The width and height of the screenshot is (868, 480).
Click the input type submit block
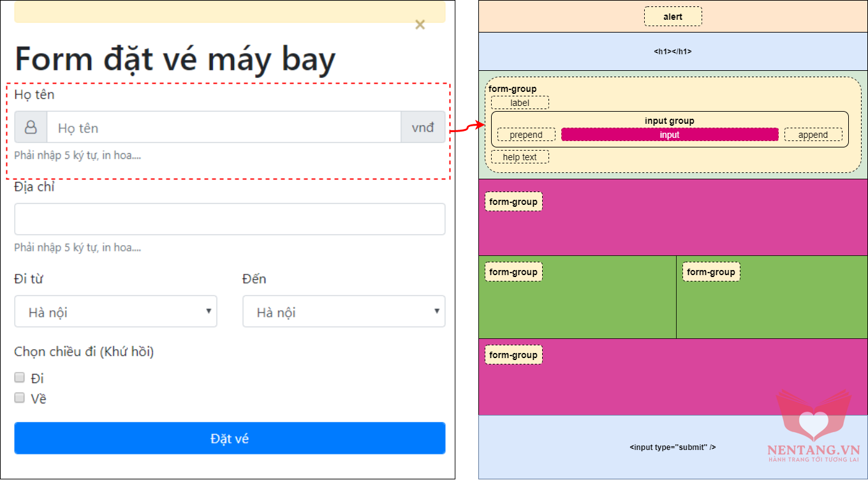coord(673,447)
